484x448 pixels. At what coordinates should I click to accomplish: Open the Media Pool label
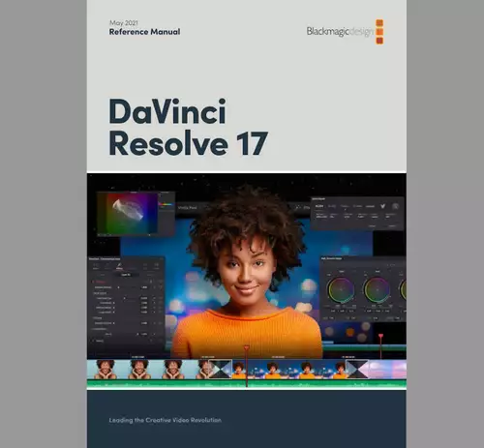point(187,208)
